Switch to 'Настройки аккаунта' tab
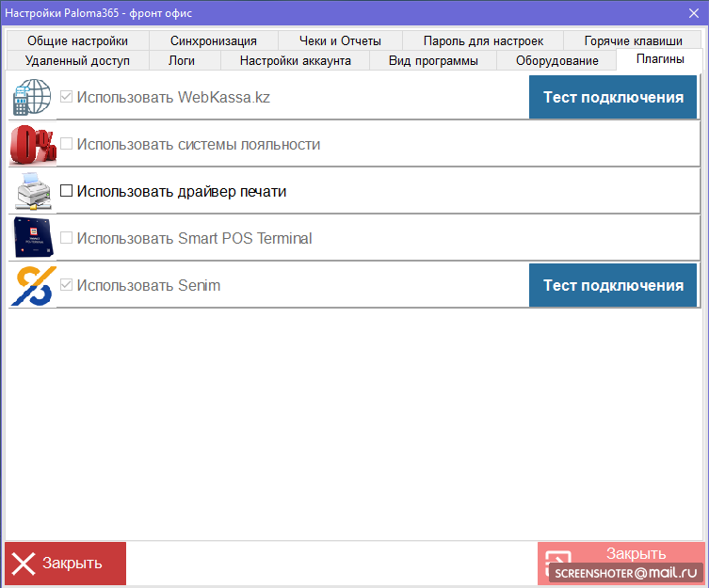709x588 pixels. coord(295,60)
